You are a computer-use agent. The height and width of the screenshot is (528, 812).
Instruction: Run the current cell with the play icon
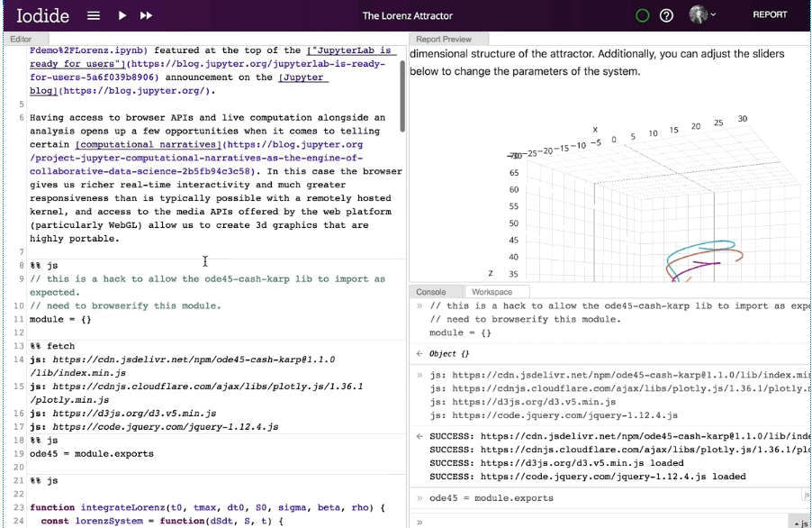click(122, 15)
